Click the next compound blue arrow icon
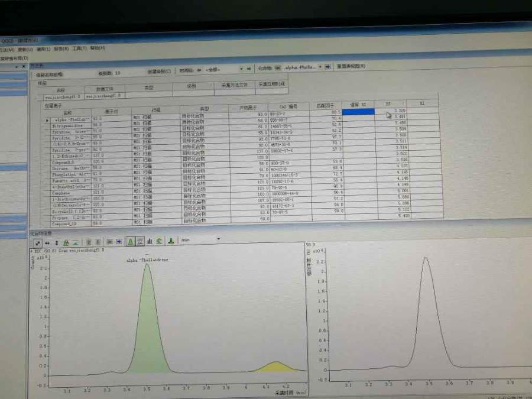 [327, 66]
